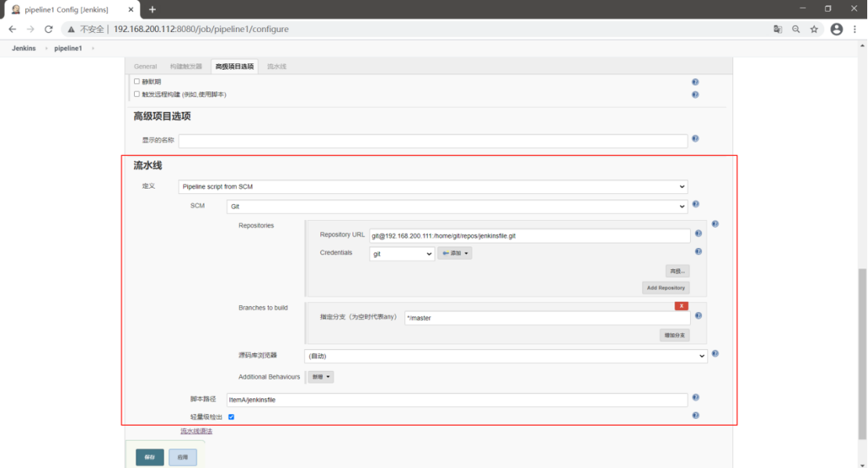Select pipeline1 Config browser tab

(71, 10)
